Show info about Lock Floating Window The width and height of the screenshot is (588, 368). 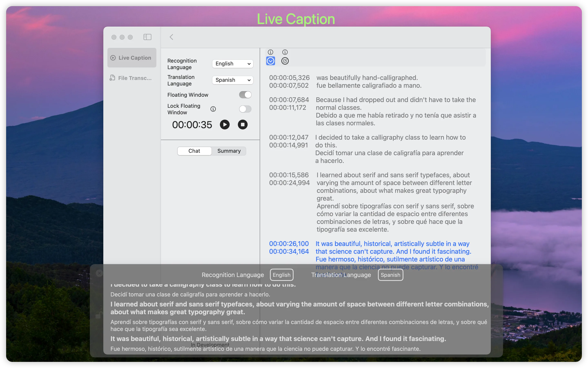point(213,109)
